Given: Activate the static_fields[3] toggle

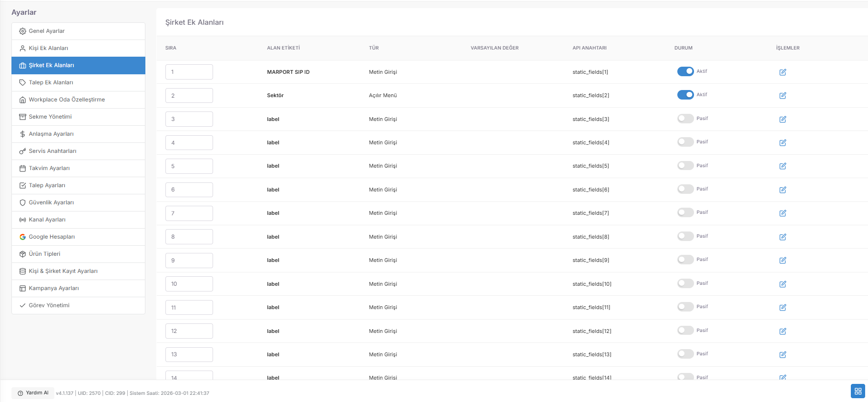Looking at the screenshot, I should [x=685, y=118].
